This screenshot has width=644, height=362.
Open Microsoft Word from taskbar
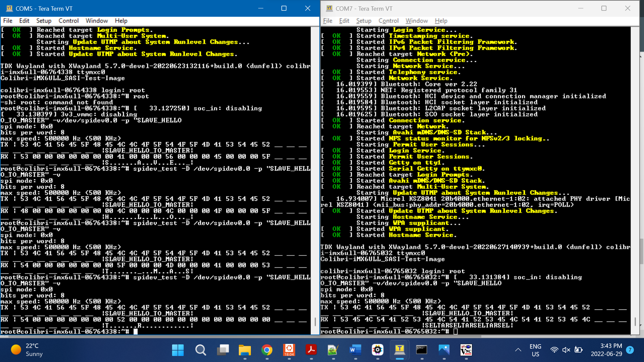(x=355, y=350)
